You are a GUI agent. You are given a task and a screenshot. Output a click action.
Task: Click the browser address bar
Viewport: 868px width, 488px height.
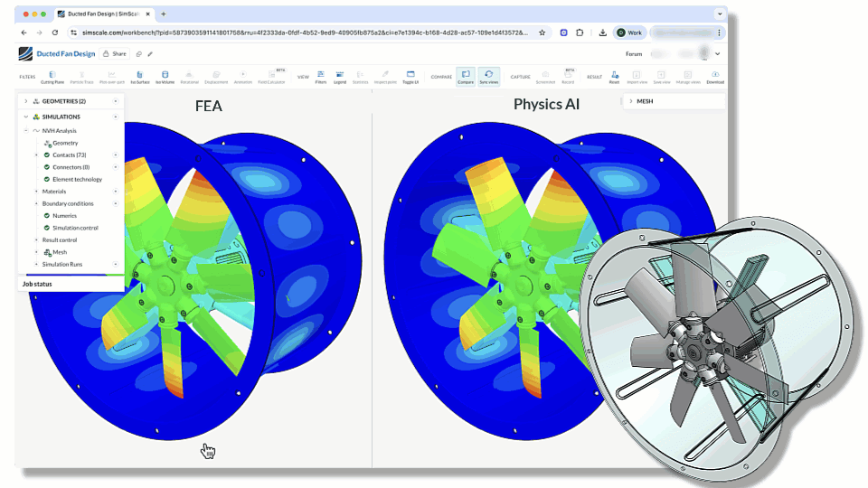pos(298,33)
